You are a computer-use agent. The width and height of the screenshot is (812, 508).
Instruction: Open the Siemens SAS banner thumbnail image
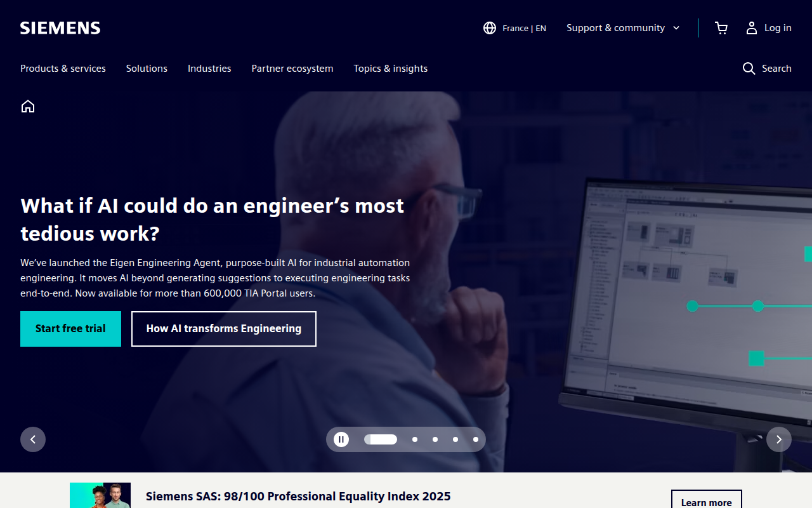click(x=100, y=495)
